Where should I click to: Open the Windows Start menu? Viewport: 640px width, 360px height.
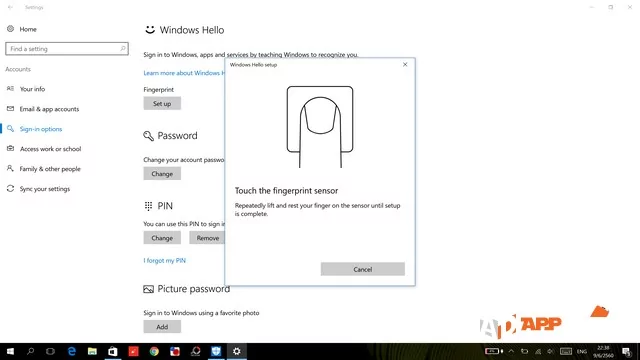click(10, 351)
